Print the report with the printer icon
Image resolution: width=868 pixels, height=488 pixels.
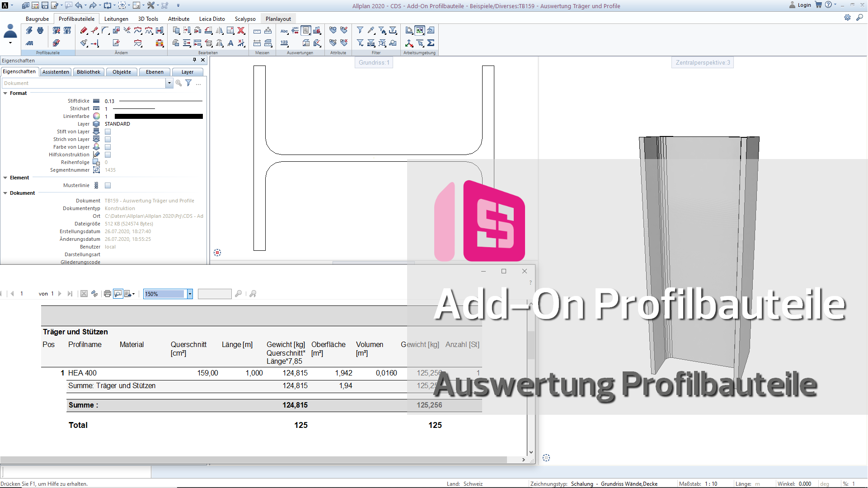pyautogui.click(x=107, y=294)
